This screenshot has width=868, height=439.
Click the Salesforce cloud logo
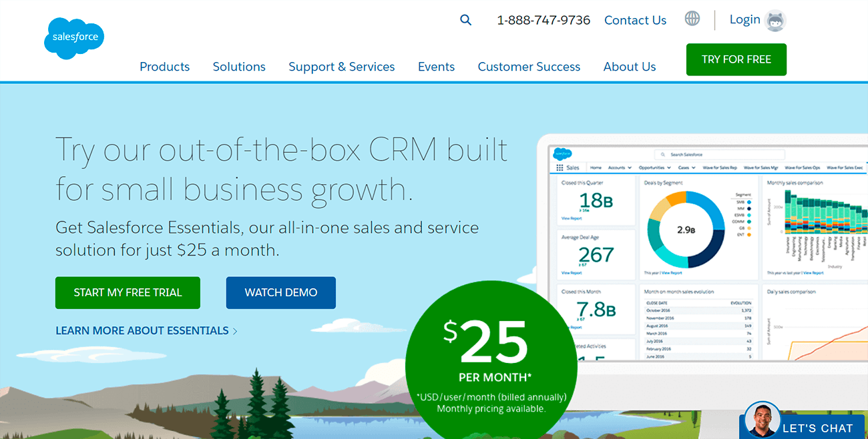74,38
